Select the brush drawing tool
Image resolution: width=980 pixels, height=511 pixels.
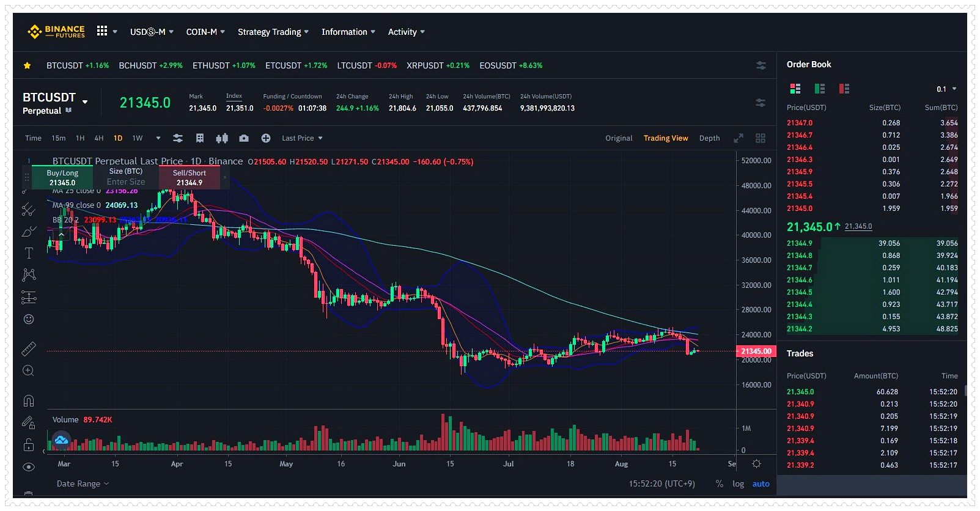click(x=29, y=232)
